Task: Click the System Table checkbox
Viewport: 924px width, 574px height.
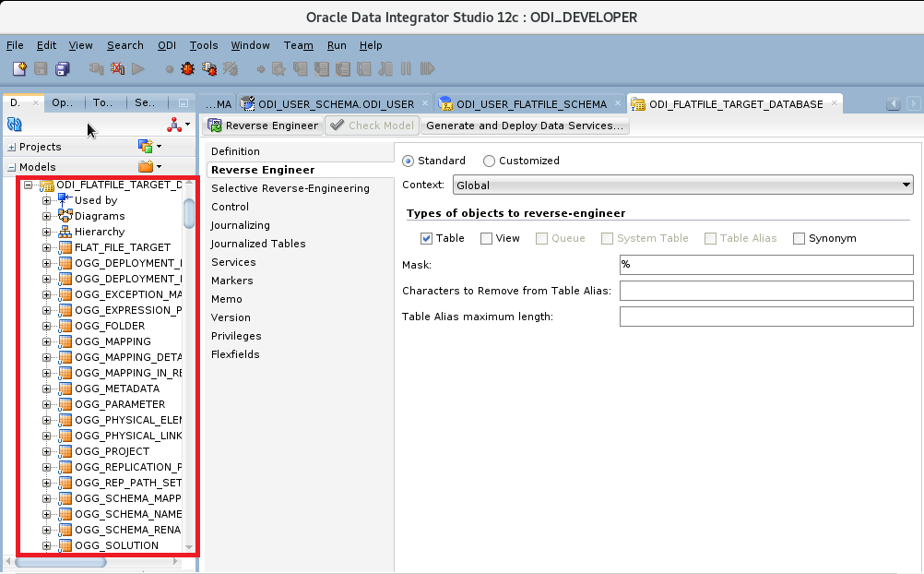Action: pos(607,238)
